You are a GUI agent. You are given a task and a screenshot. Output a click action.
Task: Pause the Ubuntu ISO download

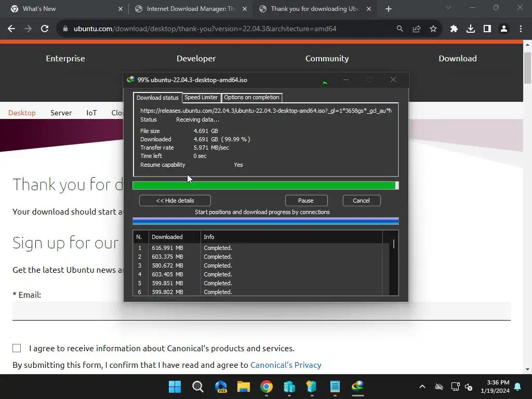coord(306,201)
